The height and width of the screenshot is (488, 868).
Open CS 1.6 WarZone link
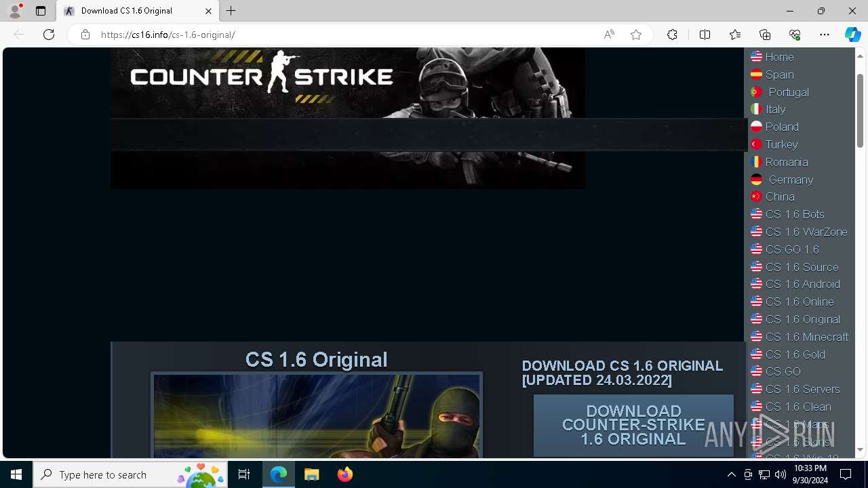coord(806,232)
